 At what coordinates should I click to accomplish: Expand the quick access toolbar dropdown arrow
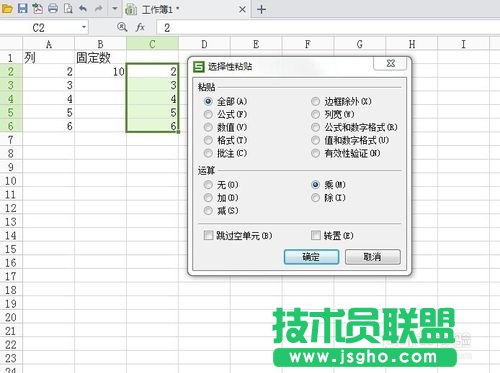(115, 8)
